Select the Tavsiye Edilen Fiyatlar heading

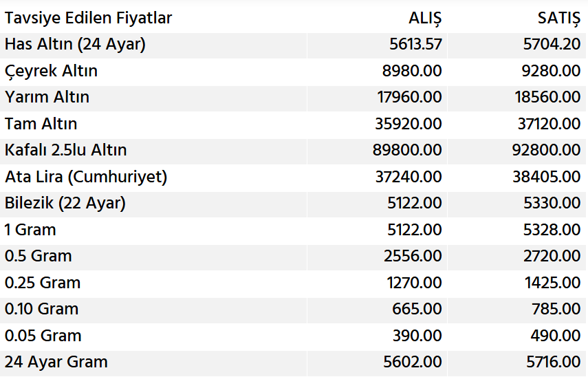click(89, 19)
